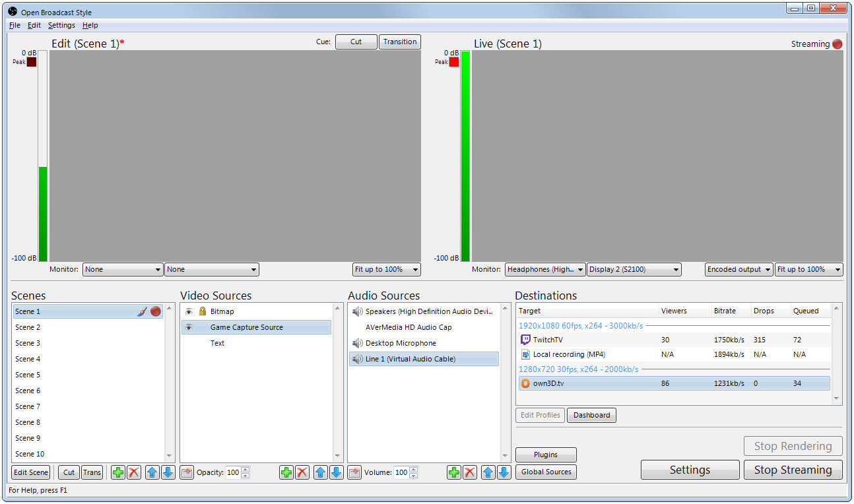The image size is (854, 504).
Task: Click the red Live Peak indicator swatch
Action: pyautogui.click(x=454, y=62)
